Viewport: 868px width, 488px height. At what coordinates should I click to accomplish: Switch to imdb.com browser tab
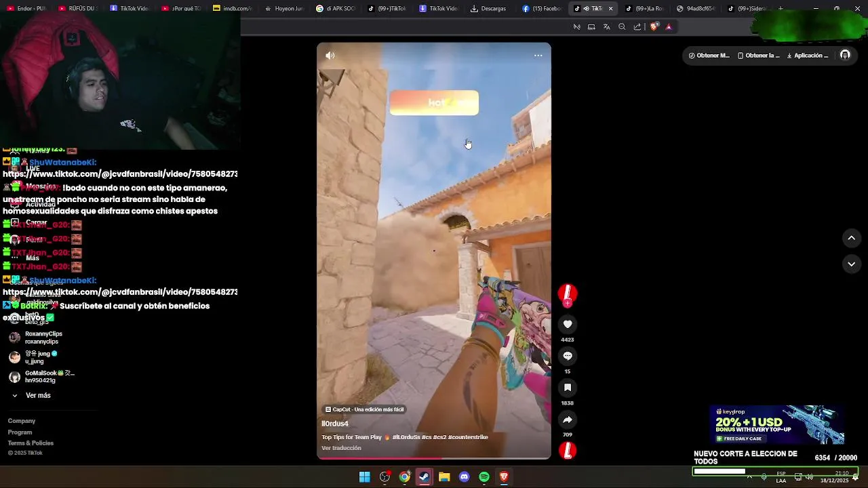[233, 9]
